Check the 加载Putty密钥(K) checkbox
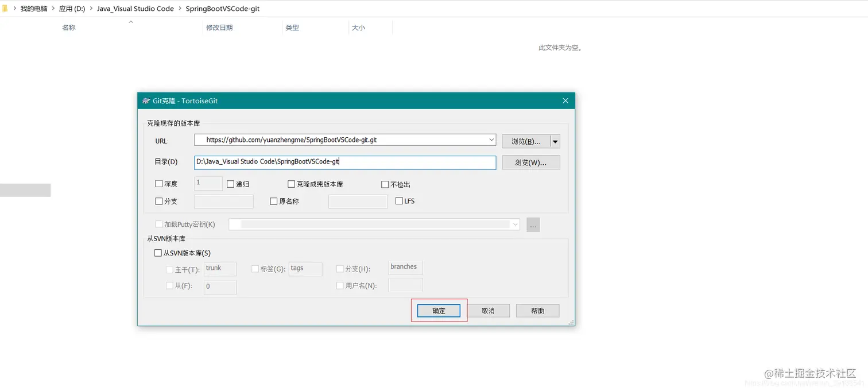Viewport: 868px width, 391px height. (x=159, y=224)
